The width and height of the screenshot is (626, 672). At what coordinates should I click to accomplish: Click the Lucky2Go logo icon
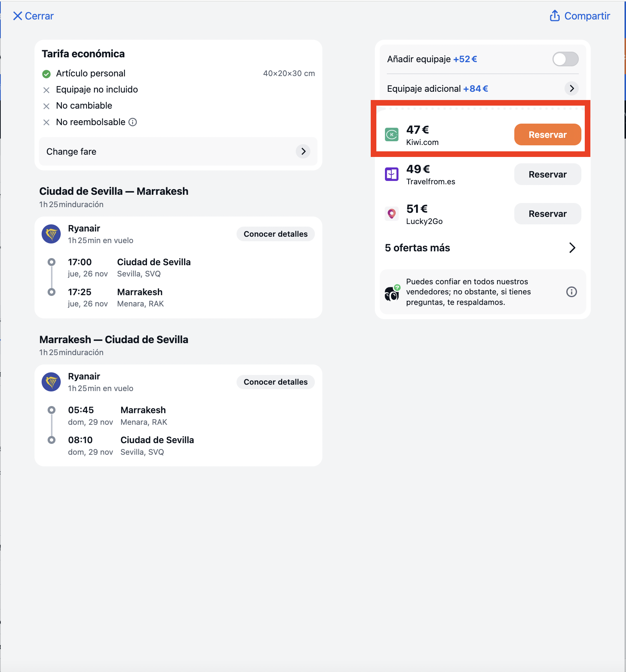[392, 214]
